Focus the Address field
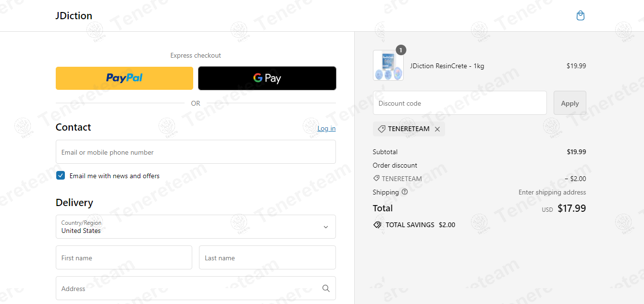 [196, 288]
